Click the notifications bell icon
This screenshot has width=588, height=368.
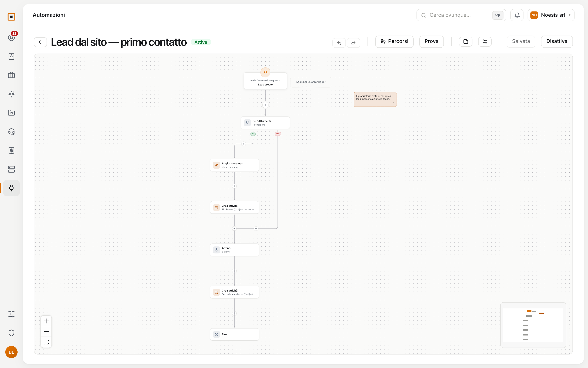tap(517, 15)
